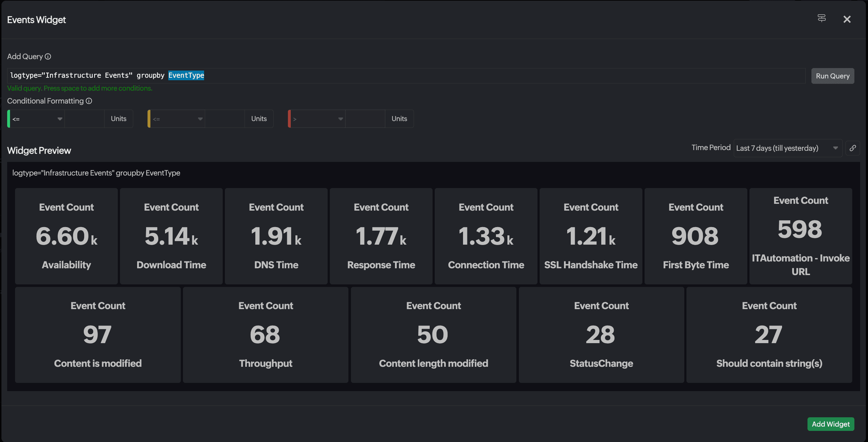
Task: Click the yellow condition value input field
Action: pyautogui.click(x=225, y=119)
